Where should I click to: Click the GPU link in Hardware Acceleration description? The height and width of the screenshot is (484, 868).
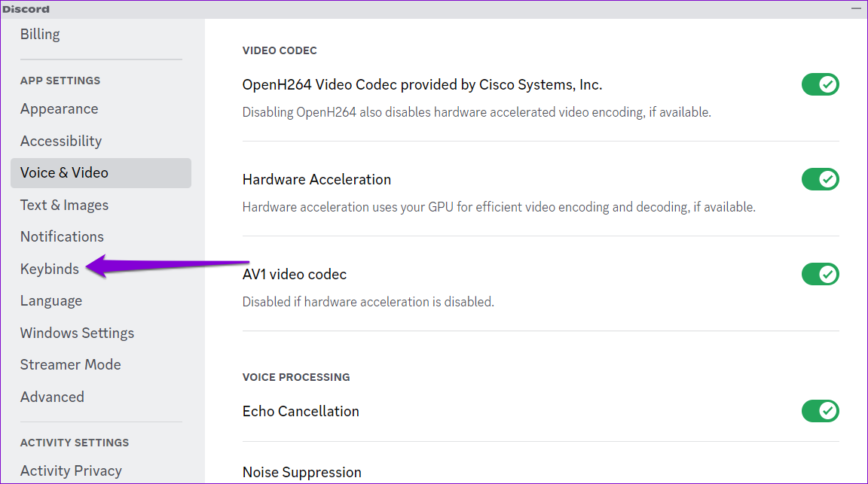(x=434, y=206)
